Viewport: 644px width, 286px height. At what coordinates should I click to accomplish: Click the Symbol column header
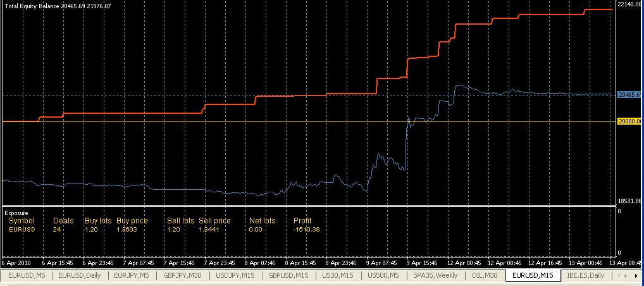(22, 221)
